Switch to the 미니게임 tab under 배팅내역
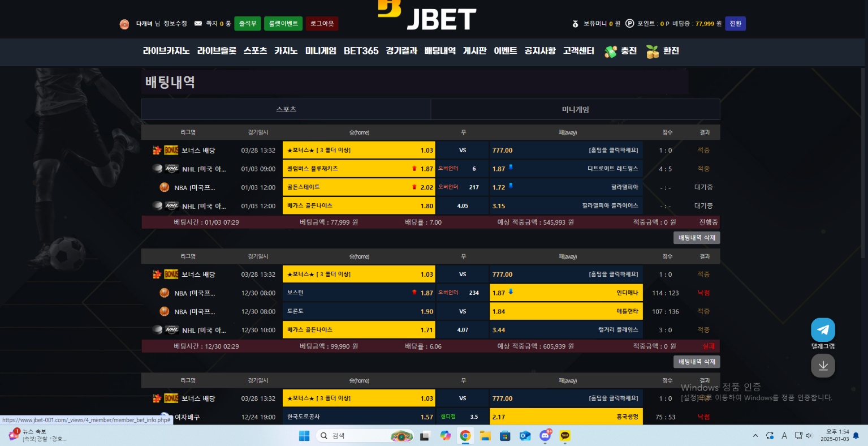The image size is (868, 446). (x=575, y=110)
